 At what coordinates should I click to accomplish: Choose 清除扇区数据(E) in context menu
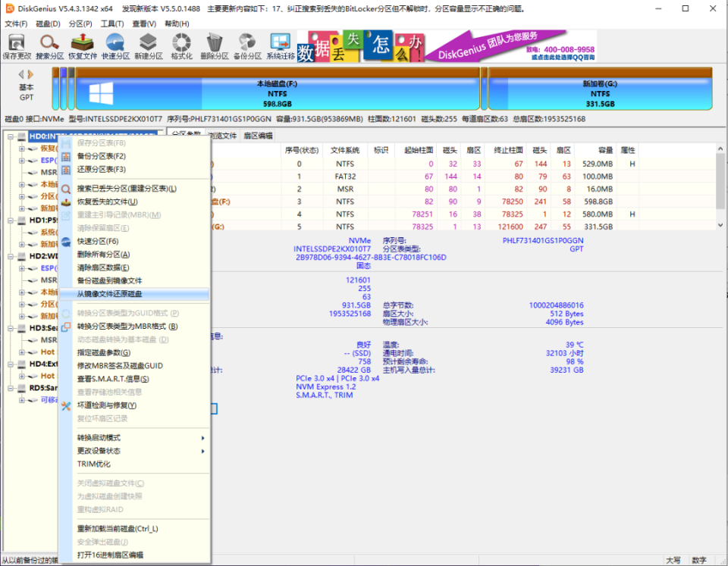coord(135,267)
